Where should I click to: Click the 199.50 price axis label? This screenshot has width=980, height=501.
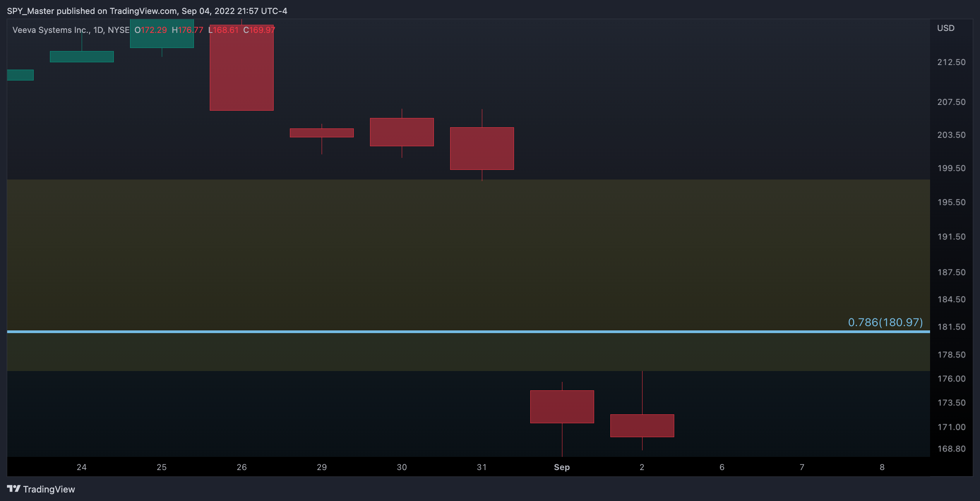(951, 168)
